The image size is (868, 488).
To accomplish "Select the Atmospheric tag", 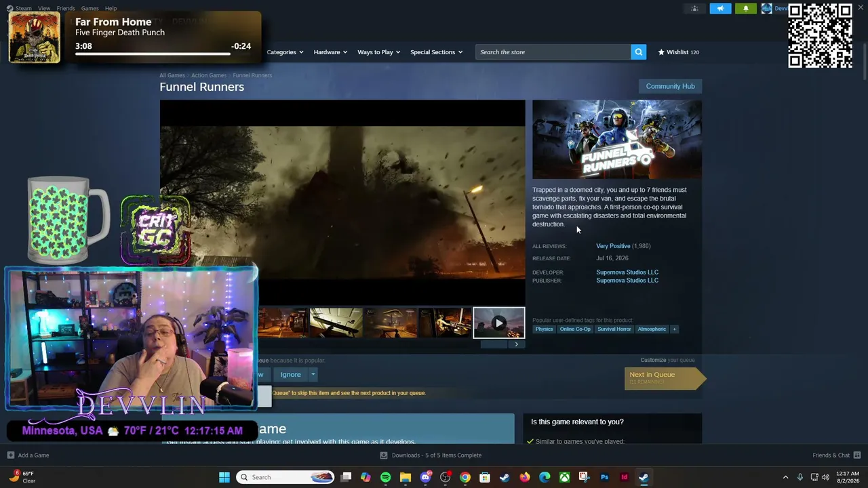I will click(x=652, y=329).
